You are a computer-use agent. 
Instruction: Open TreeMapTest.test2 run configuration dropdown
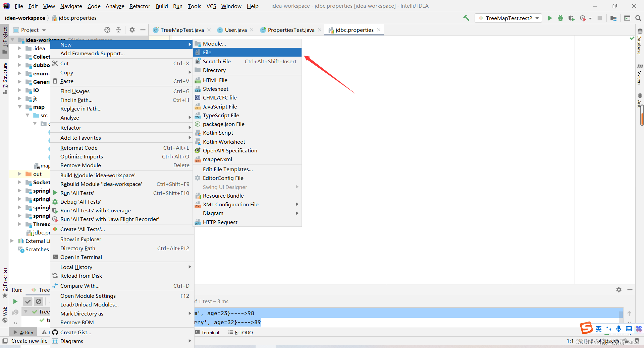coord(508,18)
